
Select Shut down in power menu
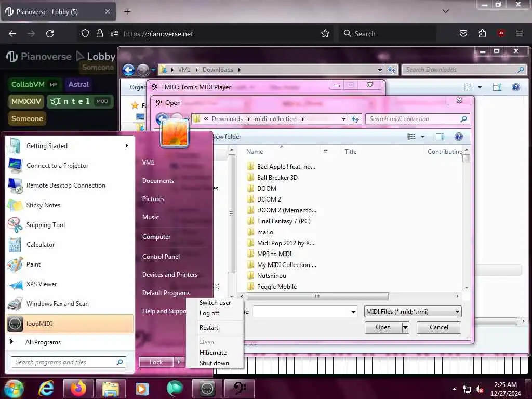coord(214,363)
